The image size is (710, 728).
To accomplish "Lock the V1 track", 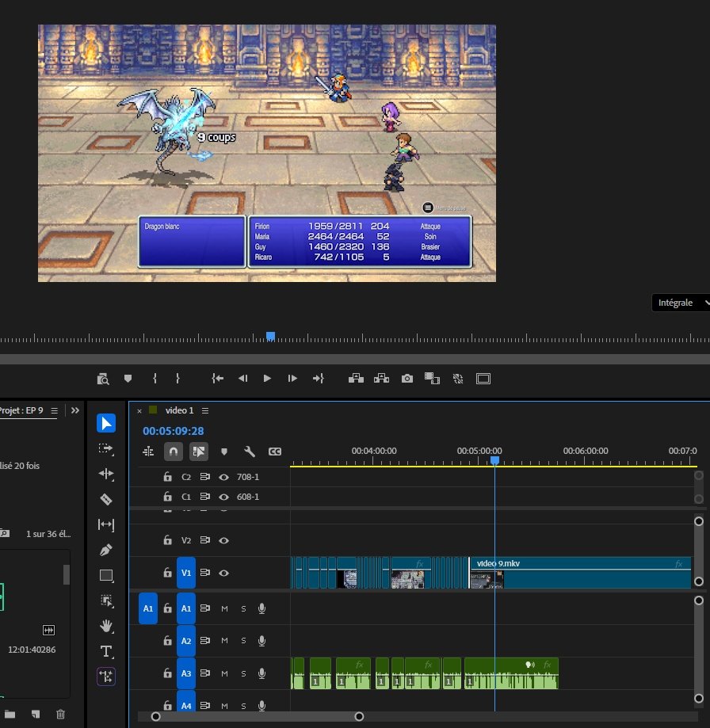I will click(x=168, y=573).
